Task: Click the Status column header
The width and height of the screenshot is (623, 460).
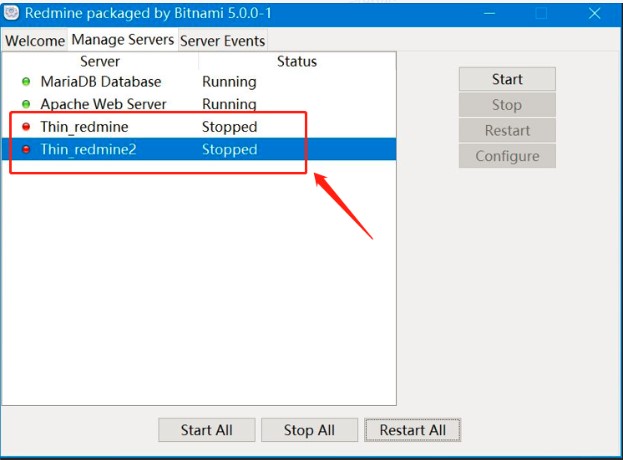Action: (x=297, y=62)
